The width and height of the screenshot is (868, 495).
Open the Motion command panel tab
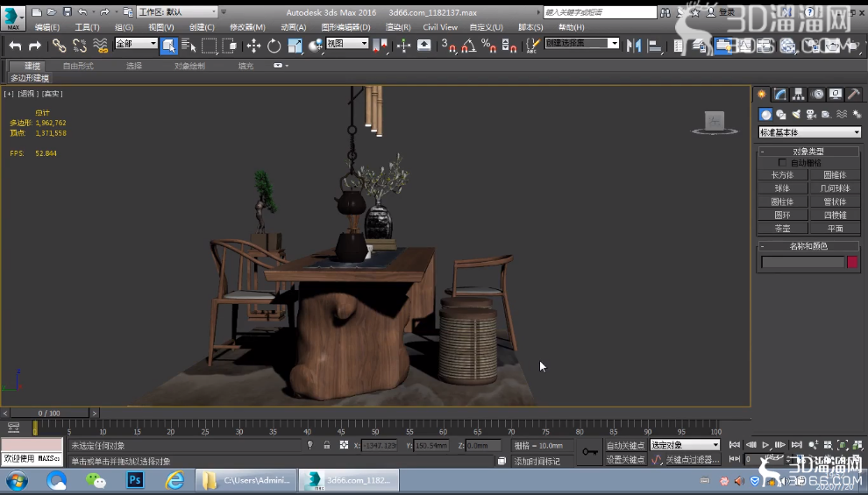tap(817, 94)
